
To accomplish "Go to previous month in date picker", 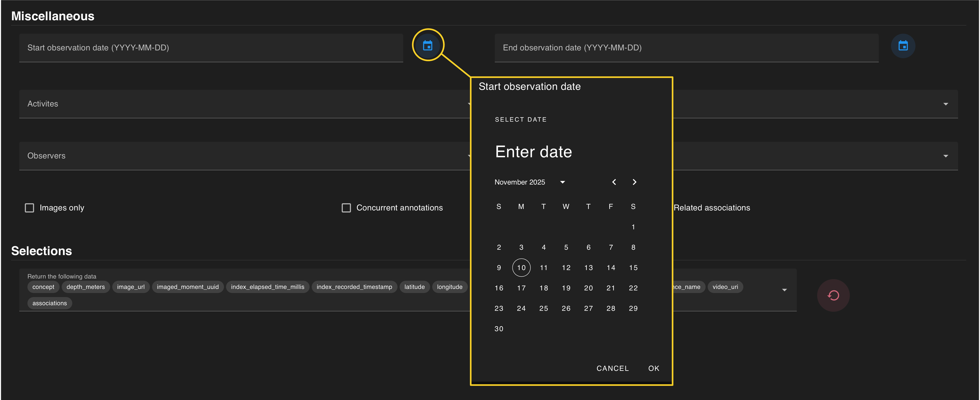I will pyautogui.click(x=614, y=182).
